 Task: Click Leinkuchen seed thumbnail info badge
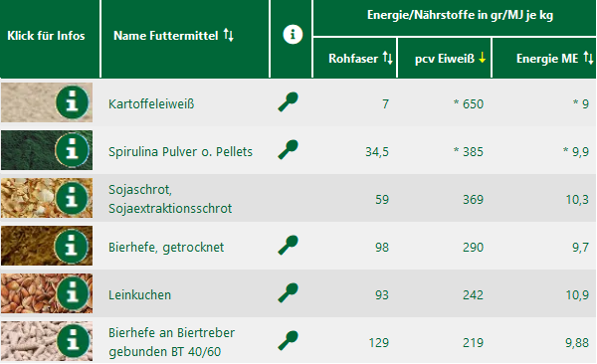click(x=72, y=293)
